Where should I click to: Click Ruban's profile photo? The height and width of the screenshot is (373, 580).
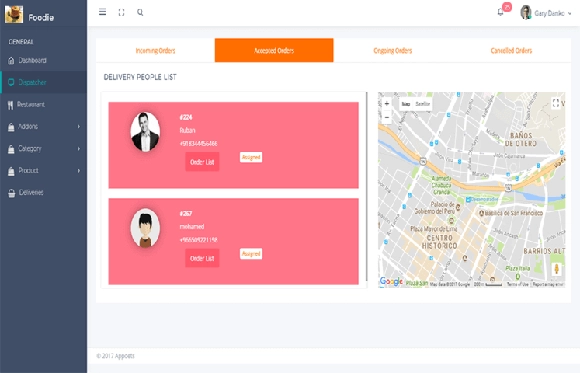(145, 132)
